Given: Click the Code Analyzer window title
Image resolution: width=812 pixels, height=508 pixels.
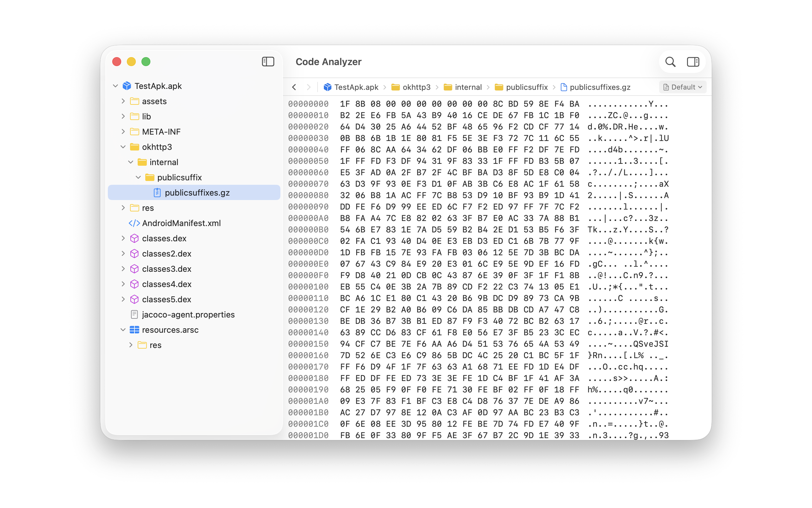Looking at the screenshot, I should pos(329,62).
